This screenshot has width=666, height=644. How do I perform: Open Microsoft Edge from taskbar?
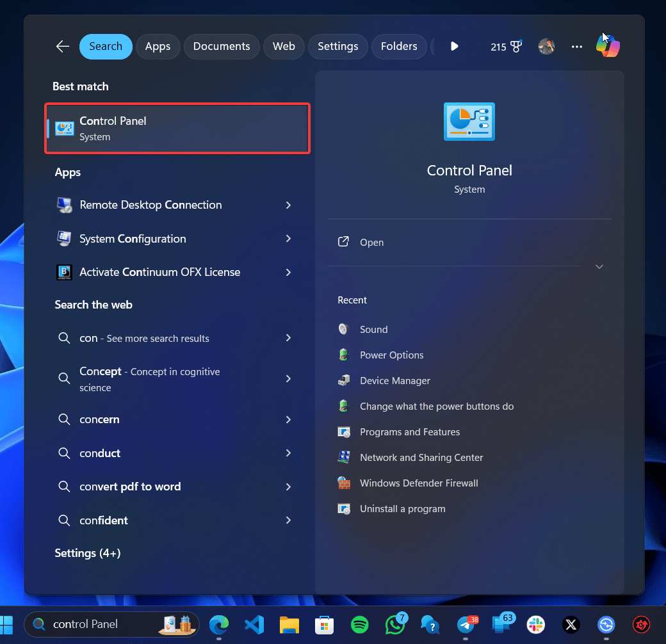[219, 624]
